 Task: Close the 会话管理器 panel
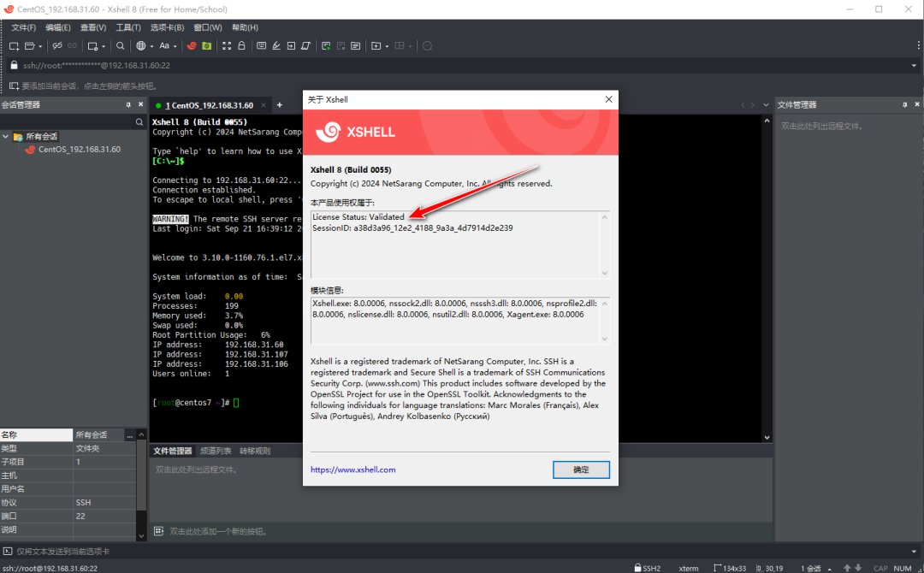[x=140, y=104]
